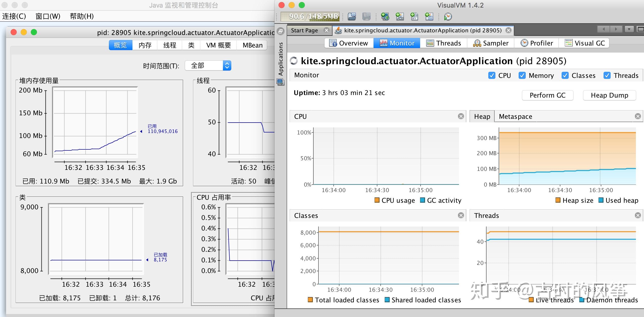
Task: Open the 连接(C) menu
Action: click(14, 16)
